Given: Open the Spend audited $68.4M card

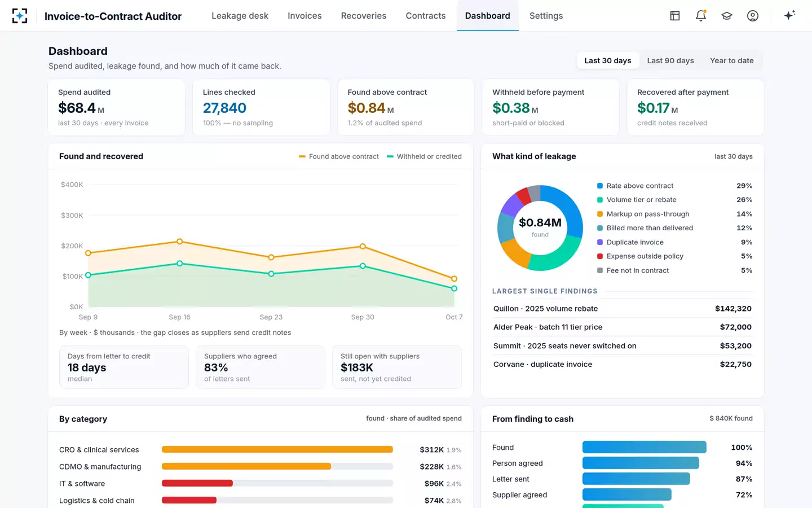Looking at the screenshot, I should [117, 107].
